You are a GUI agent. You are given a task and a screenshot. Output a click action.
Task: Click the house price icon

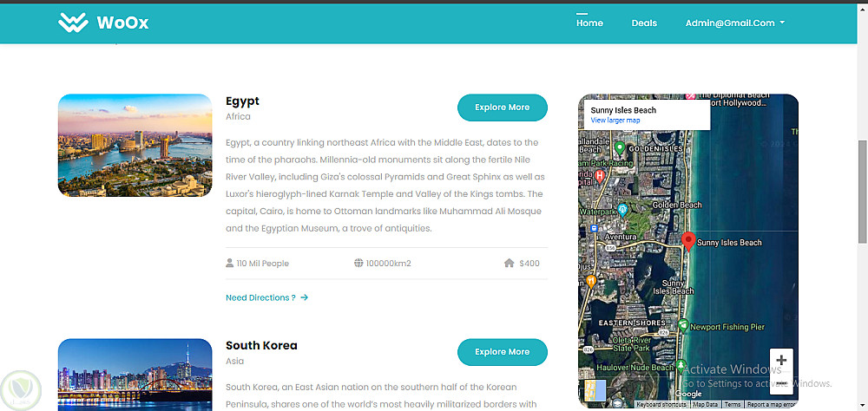click(x=510, y=264)
